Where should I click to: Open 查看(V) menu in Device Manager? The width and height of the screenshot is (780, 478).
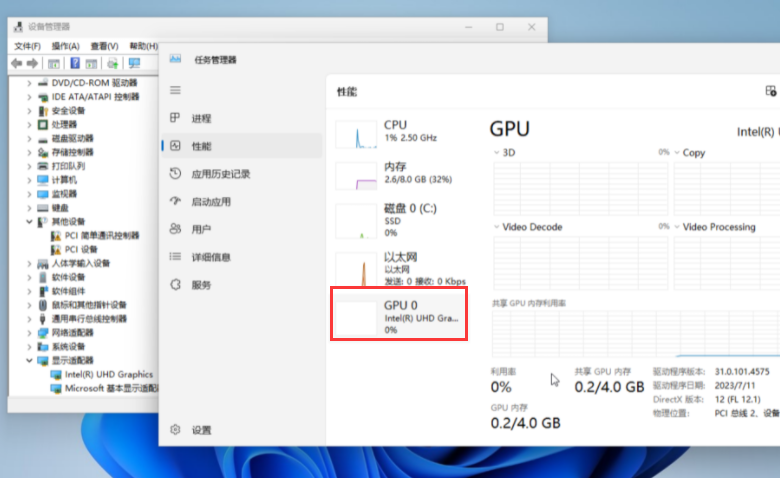(x=104, y=46)
